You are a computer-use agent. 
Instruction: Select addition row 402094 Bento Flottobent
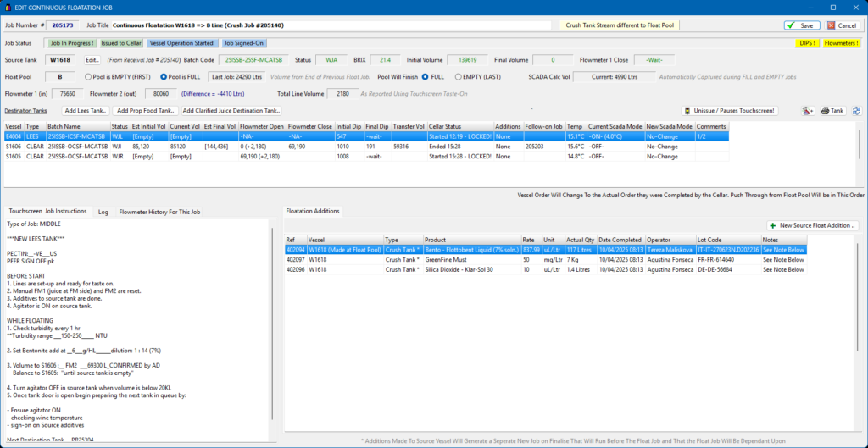545,250
